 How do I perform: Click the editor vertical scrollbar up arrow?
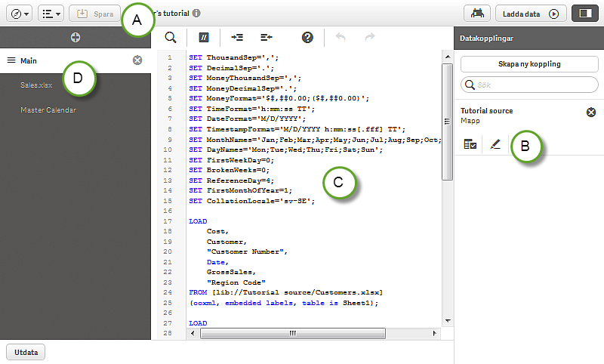click(447, 57)
